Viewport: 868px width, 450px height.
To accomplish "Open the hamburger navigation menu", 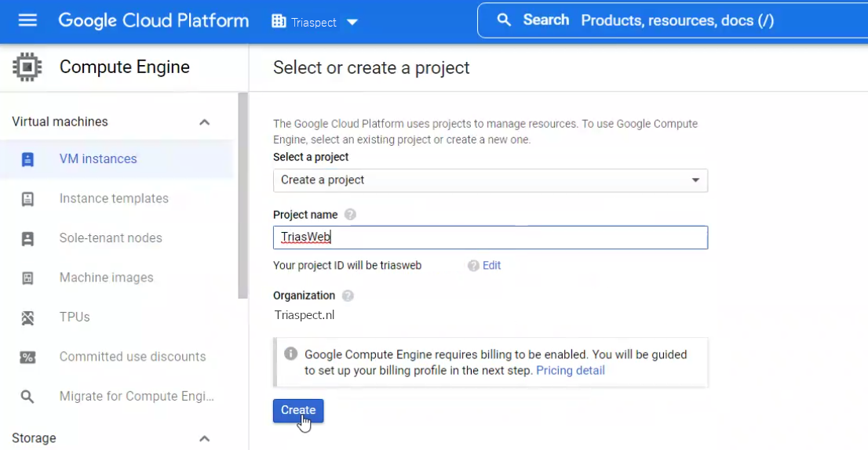I will point(27,20).
